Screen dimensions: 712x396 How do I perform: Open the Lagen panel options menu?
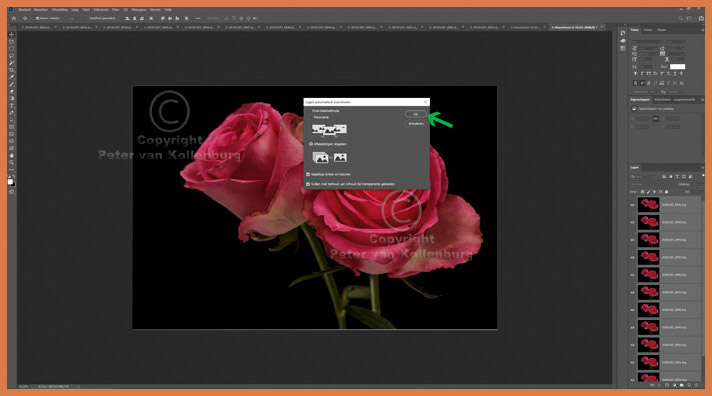pos(702,168)
